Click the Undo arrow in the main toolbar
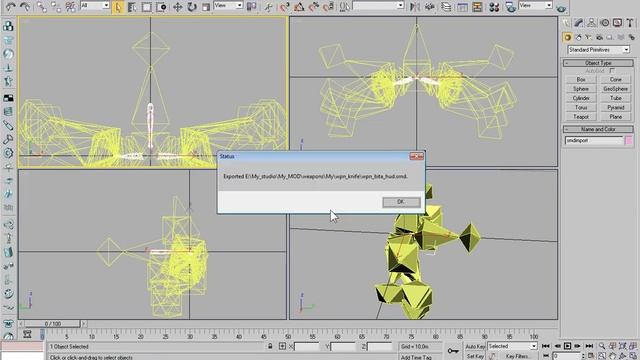 11,7
